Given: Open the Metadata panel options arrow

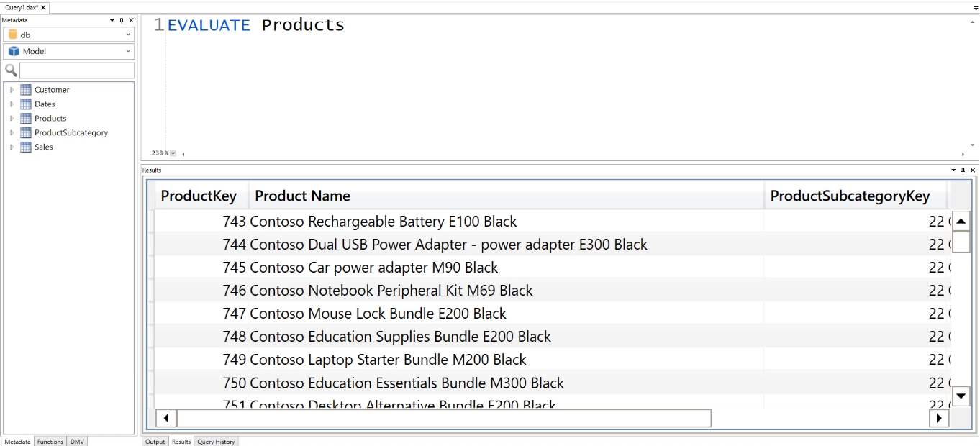Looking at the screenshot, I should tap(112, 20).
